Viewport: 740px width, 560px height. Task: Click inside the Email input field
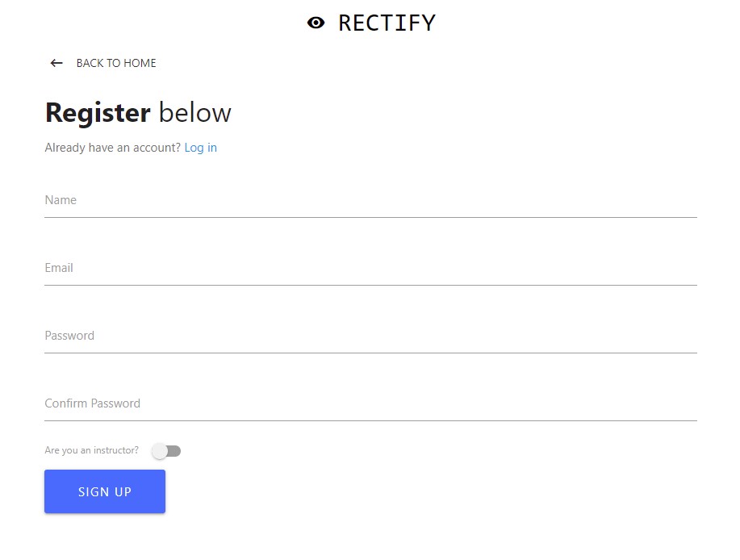(x=242, y=270)
